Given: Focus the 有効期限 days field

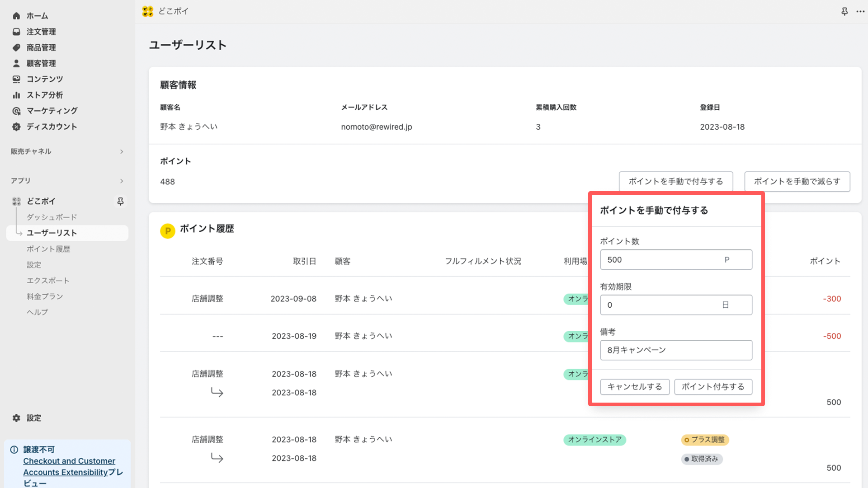Looking at the screenshot, I should 676,305.
